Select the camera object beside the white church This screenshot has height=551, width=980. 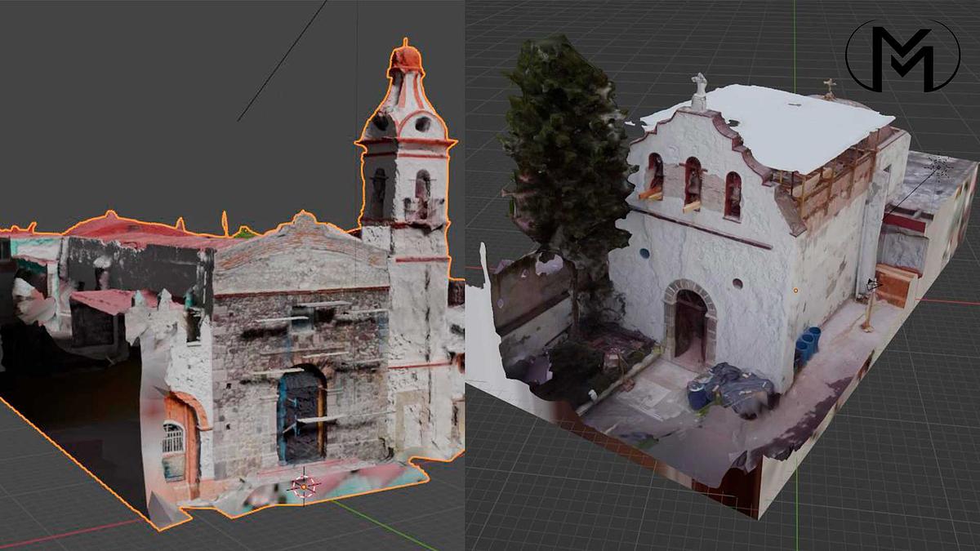point(873,285)
